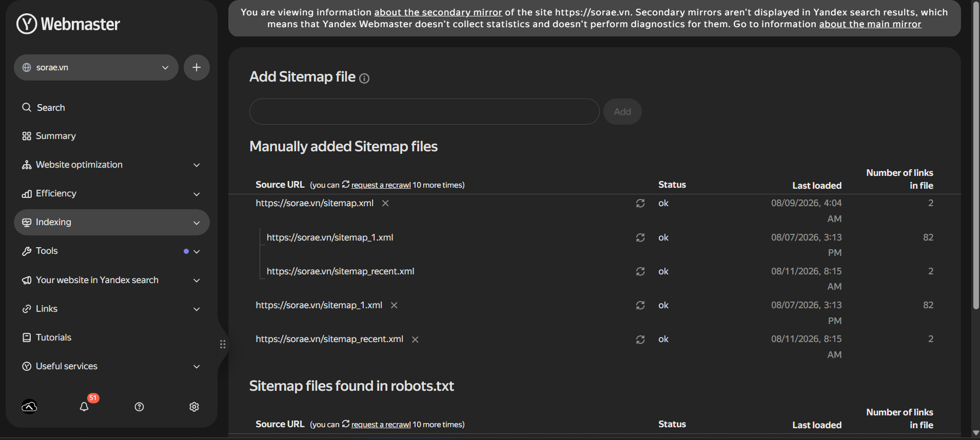980x440 pixels.
Task: Open the help question mark icon
Action: (x=139, y=407)
